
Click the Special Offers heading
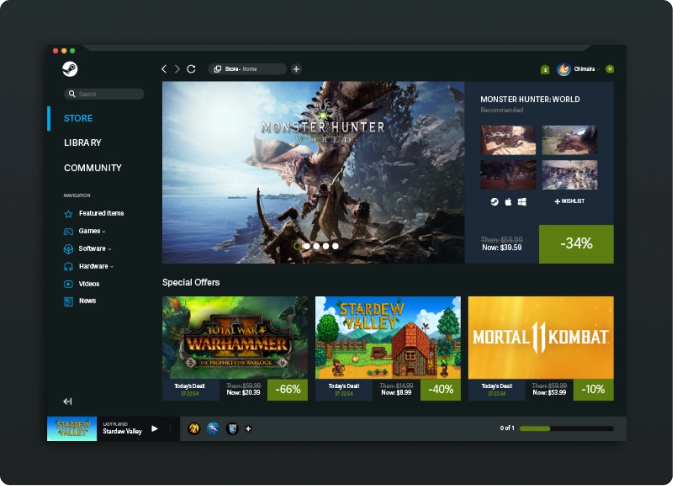[191, 282]
